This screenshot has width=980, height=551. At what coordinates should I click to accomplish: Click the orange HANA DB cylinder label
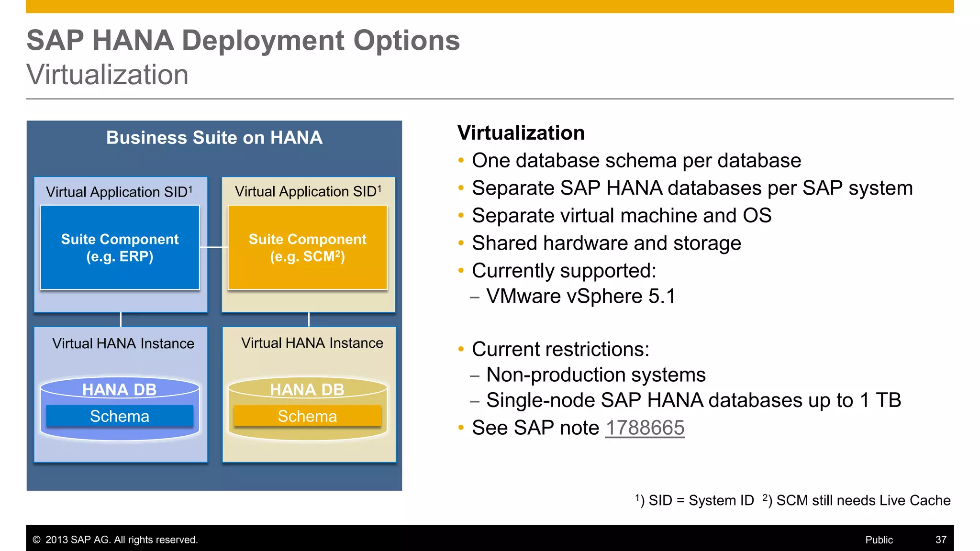(307, 389)
